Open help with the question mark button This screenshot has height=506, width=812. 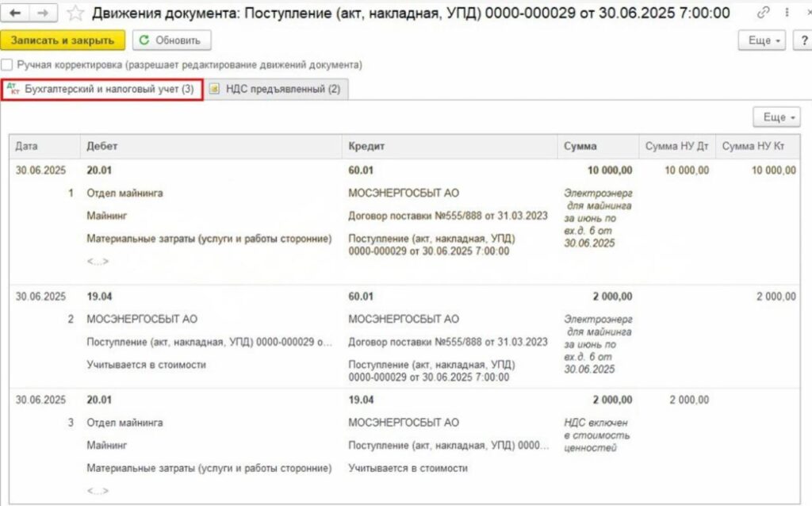(x=802, y=40)
